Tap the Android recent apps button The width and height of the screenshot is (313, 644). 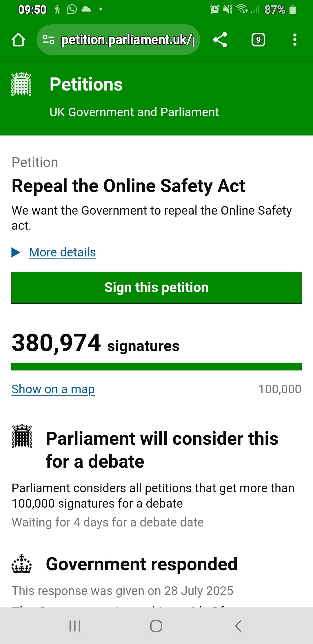tap(75, 626)
